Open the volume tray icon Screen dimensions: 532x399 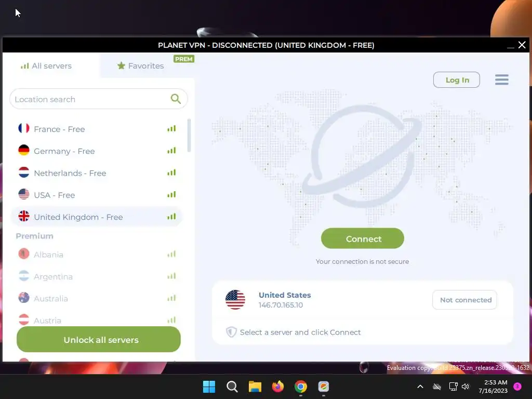click(x=465, y=387)
